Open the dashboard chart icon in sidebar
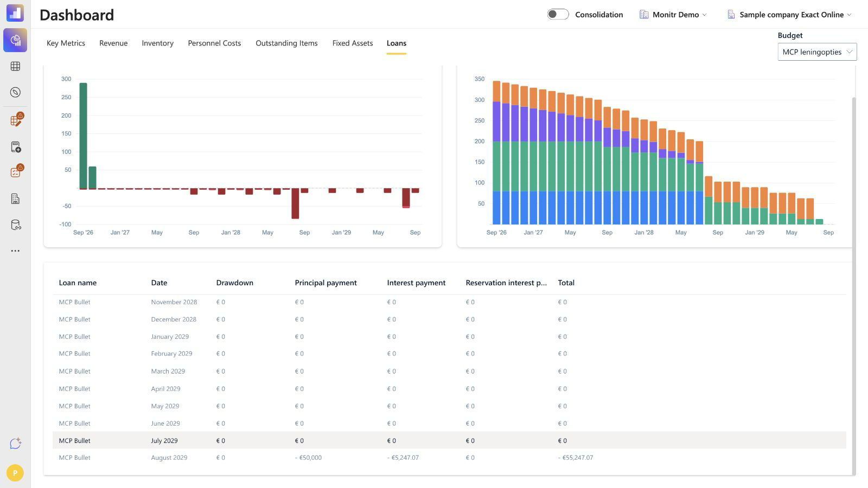This screenshot has height=488, width=868. pyautogui.click(x=15, y=40)
